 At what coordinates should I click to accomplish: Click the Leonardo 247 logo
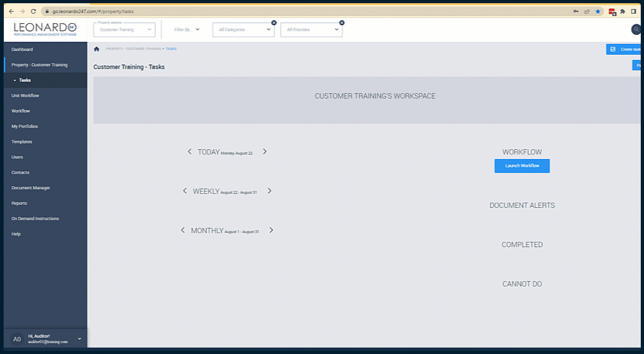[x=45, y=29]
